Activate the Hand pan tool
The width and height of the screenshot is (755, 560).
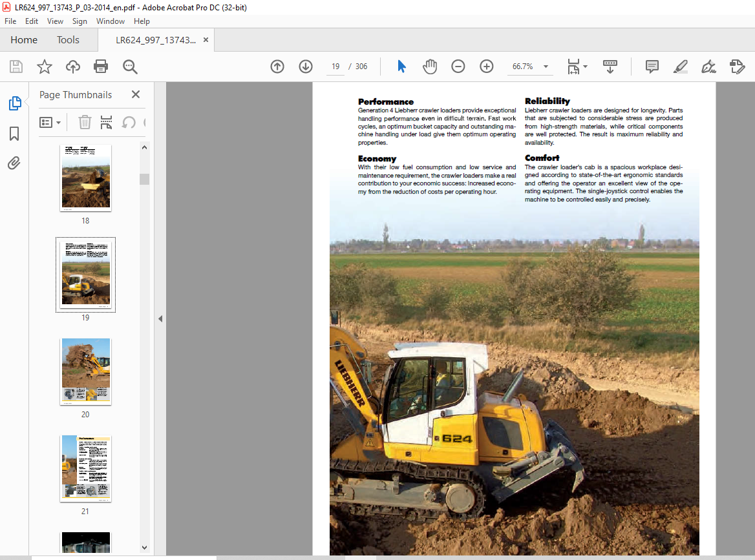click(429, 67)
